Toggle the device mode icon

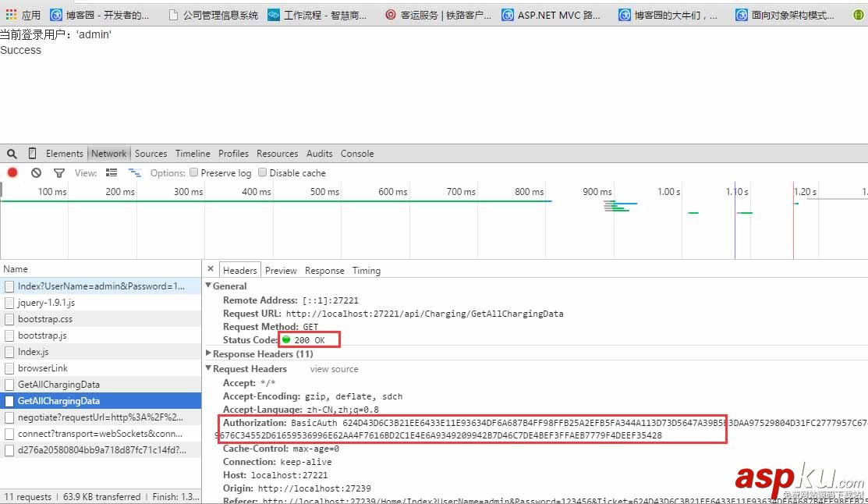click(x=31, y=153)
